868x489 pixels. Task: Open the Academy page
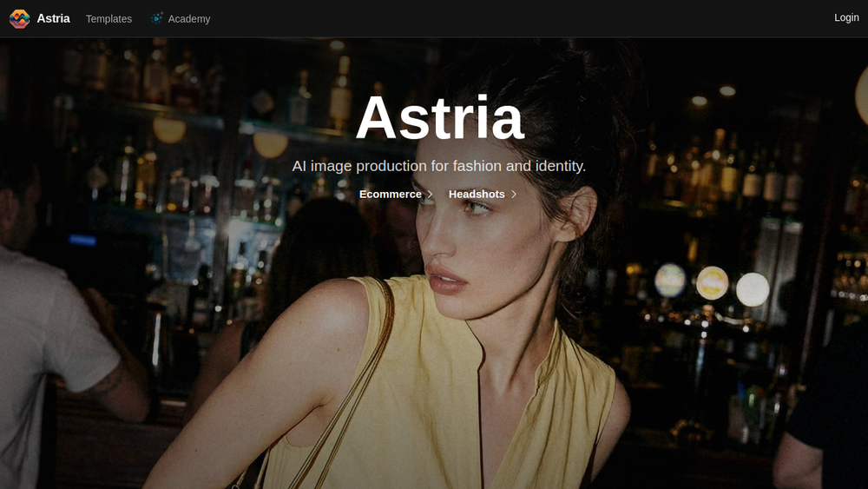tap(188, 19)
